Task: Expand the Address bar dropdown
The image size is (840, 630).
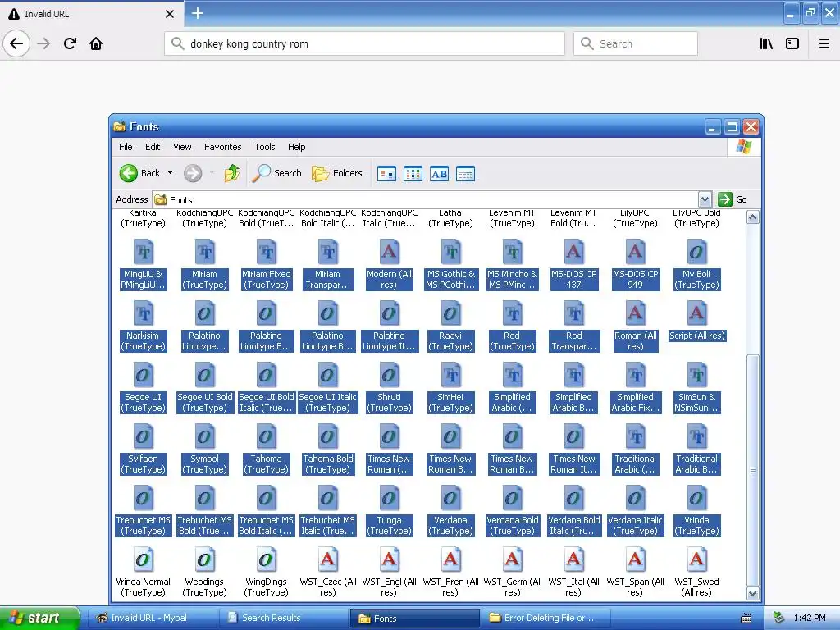Action: (x=705, y=199)
